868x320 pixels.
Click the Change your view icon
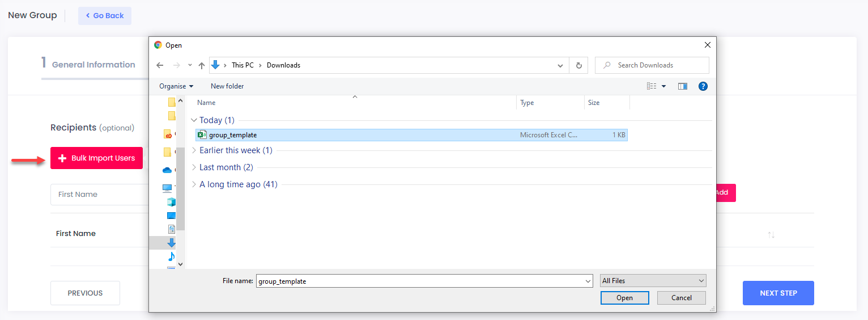[652, 86]
